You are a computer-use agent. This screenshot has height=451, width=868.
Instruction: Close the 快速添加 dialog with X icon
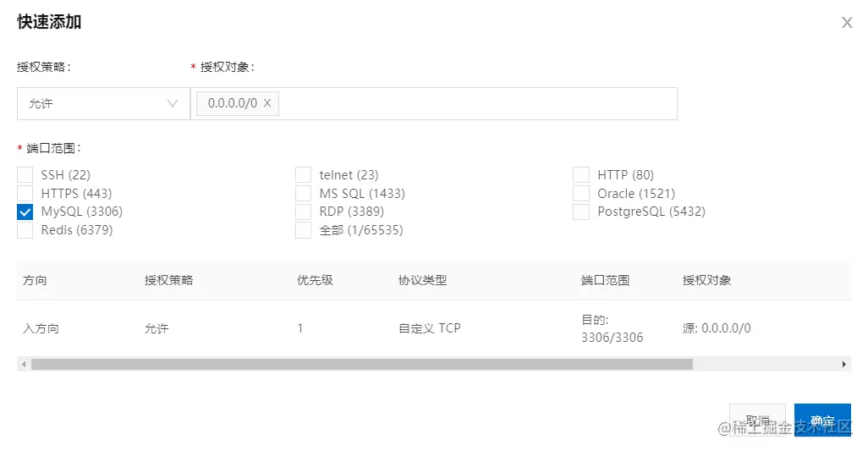847,23
